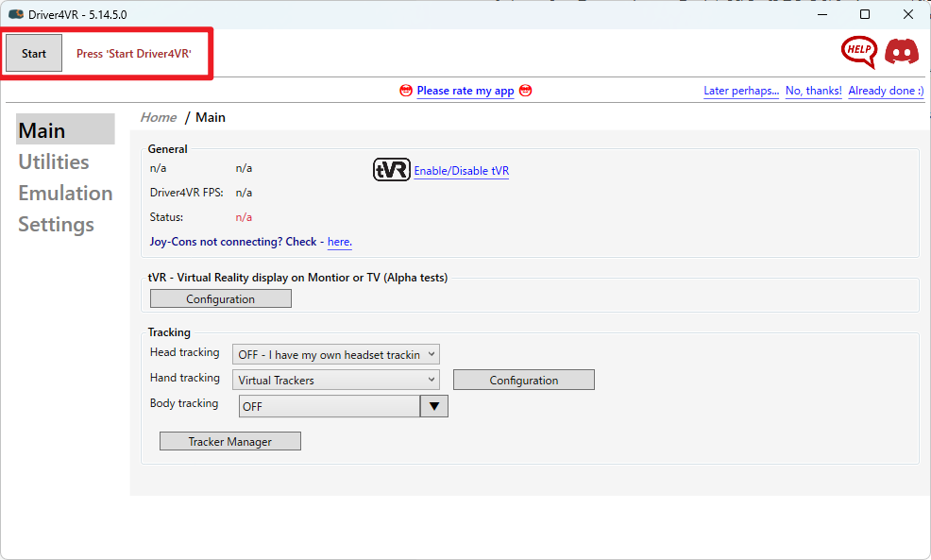Expand the Hand tracking Virtual Trackers dropdown
Image resolution: width=931 pixels, height=560 pixels.
(335, 380)
